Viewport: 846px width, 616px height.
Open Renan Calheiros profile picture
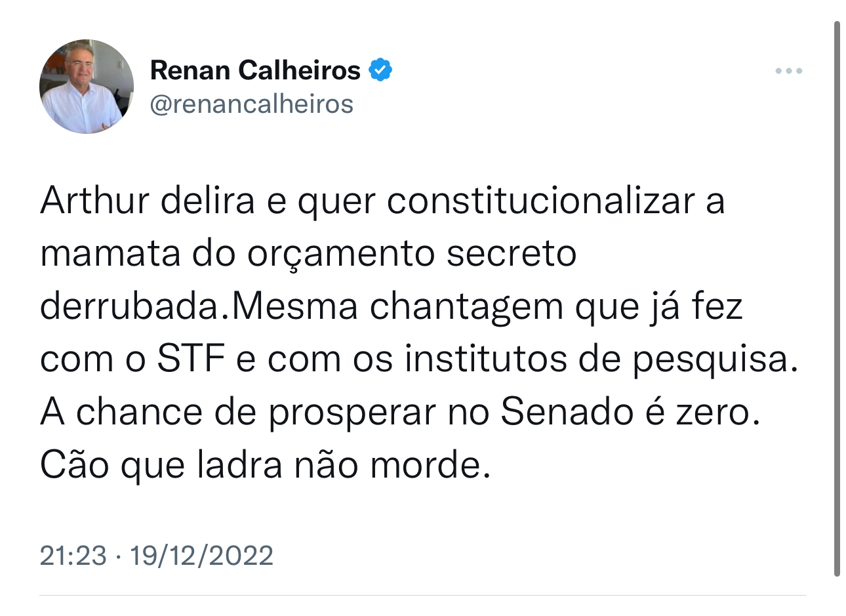pos(87,87)
